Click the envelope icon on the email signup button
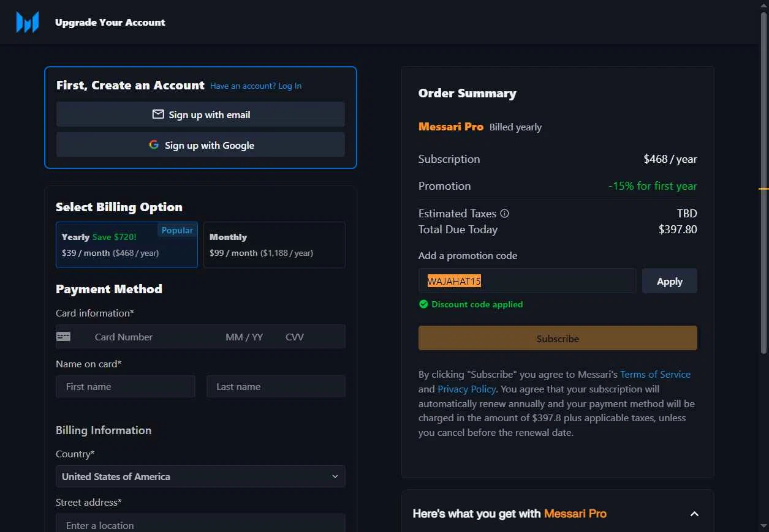The height and width of the screenshot is (532, 769). tap(158, 114)
